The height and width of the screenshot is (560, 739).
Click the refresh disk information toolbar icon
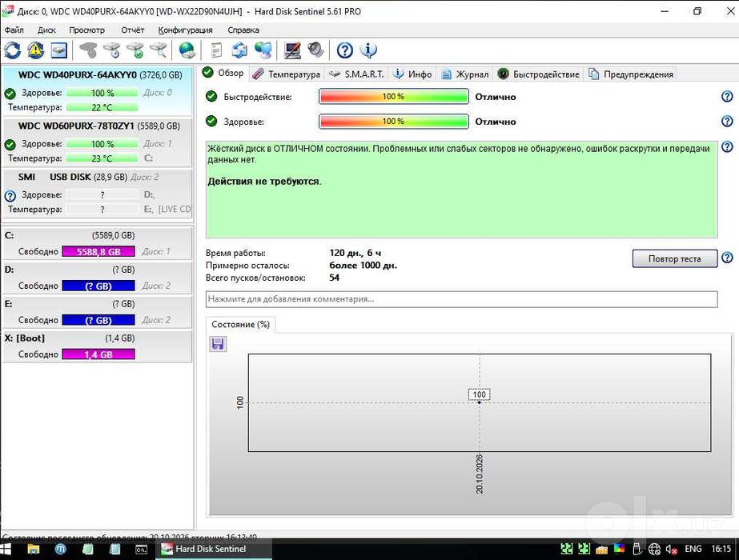pyautogui.click(x=13, y=50)
